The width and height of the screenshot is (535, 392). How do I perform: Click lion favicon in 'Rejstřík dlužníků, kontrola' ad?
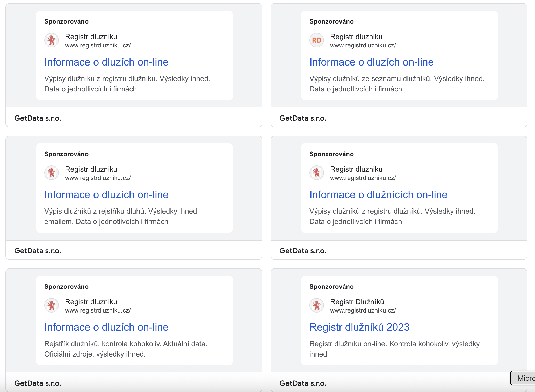(52, 305)
